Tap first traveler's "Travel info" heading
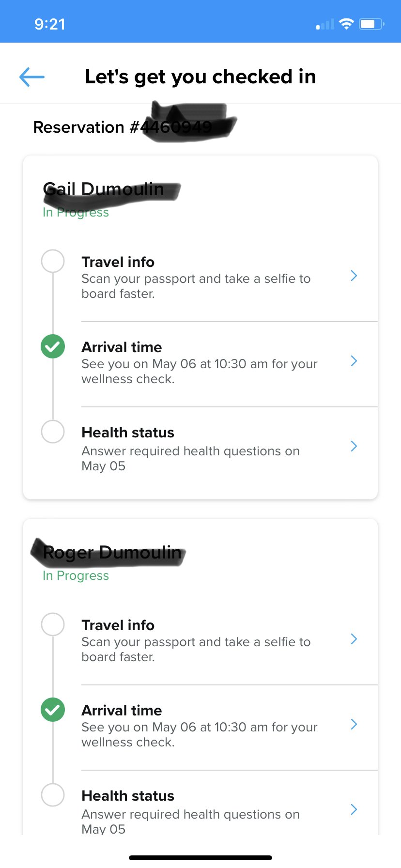 pyautogui.click(x=118, y=262)
